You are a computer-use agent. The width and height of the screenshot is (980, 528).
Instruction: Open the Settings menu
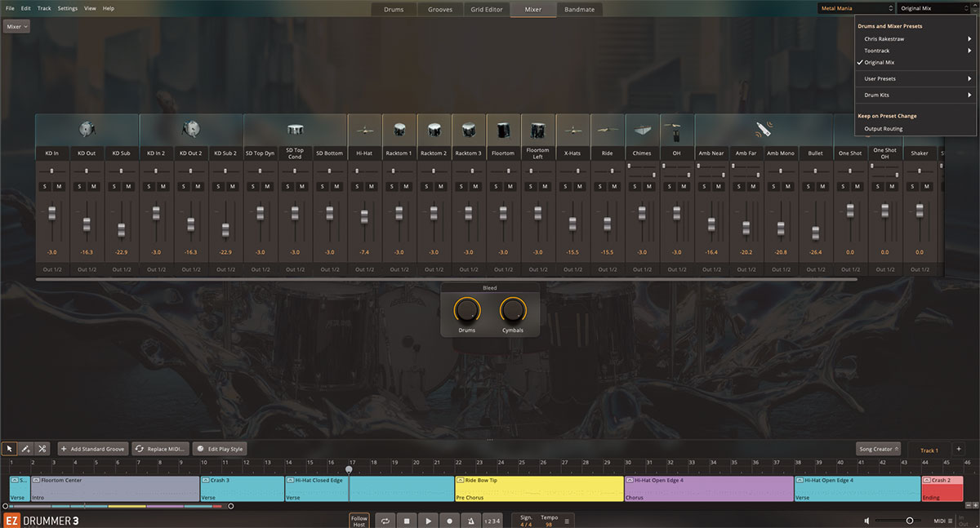click(x=68, y=8)
